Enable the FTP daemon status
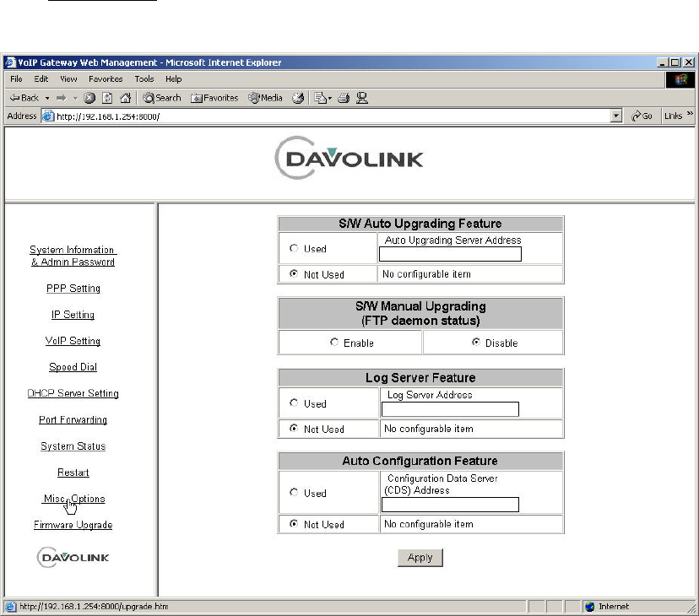Screen dimensions: 699x616 (334, 343)
